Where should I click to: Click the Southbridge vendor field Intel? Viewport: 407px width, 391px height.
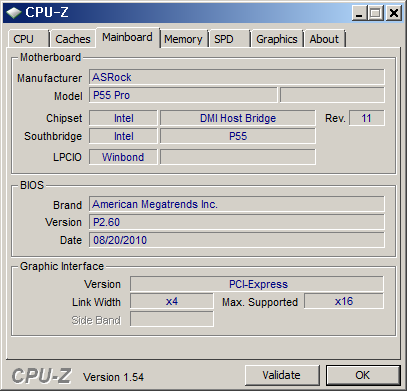(123, 136)
